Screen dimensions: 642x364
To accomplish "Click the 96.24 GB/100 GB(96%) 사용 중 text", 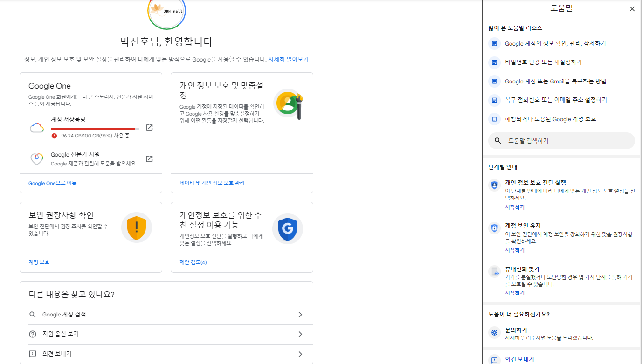I will click(96, 136).
